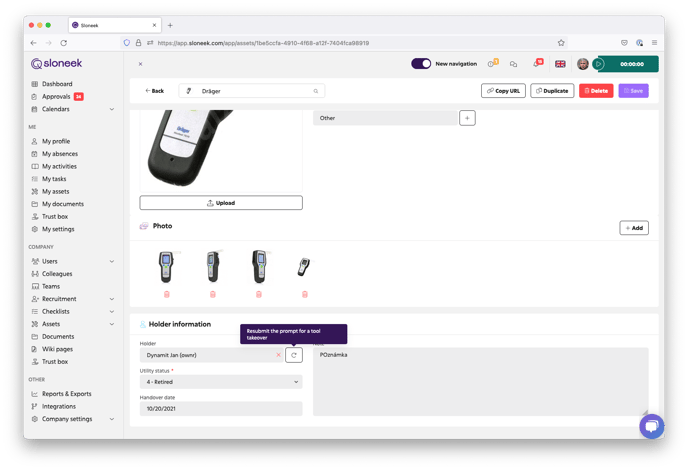Open the notifications bell
The image size is (688, 470).
coord(538,64)
